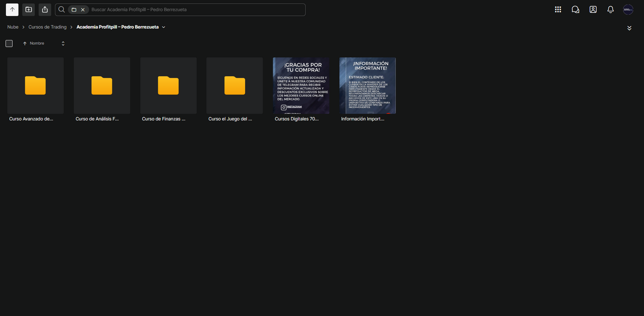Click the Información Import... file name
644x316 pixels.
pyautogui.click(x=363, y=119)
